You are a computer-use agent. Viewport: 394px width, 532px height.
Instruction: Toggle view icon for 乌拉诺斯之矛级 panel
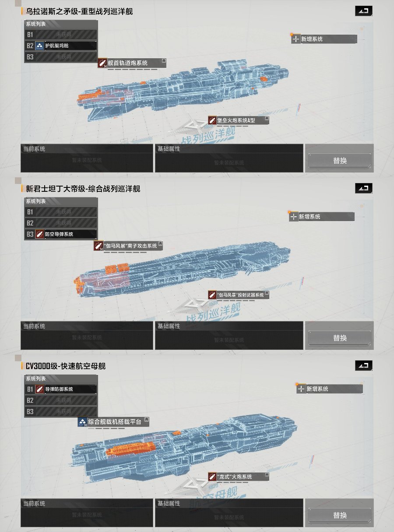coord(364,11)
